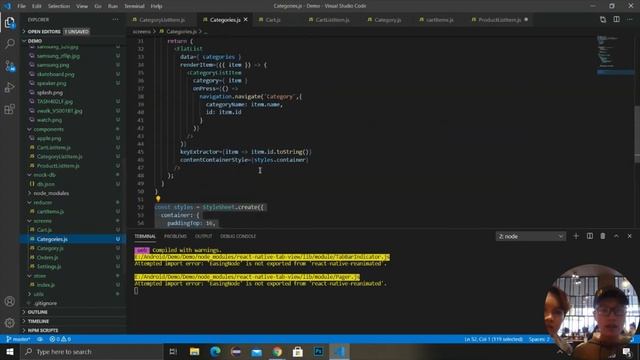Click the open changes editor icon

click(603, 20)
